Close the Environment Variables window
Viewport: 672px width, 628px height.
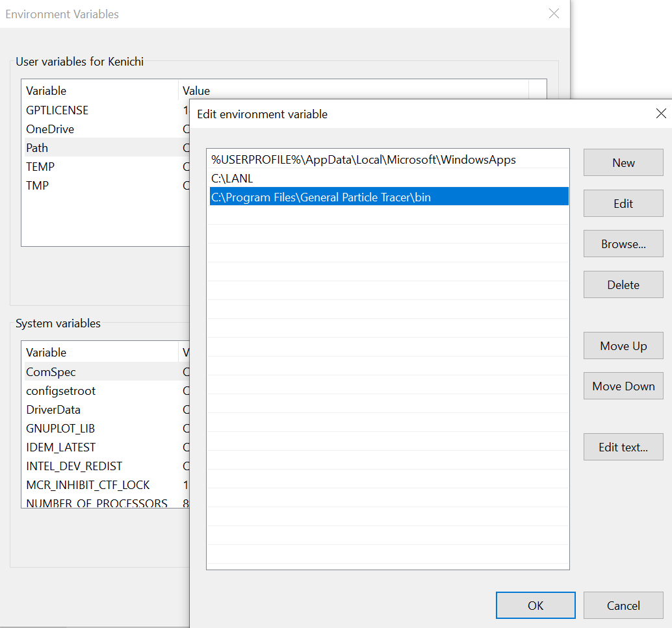554,14
